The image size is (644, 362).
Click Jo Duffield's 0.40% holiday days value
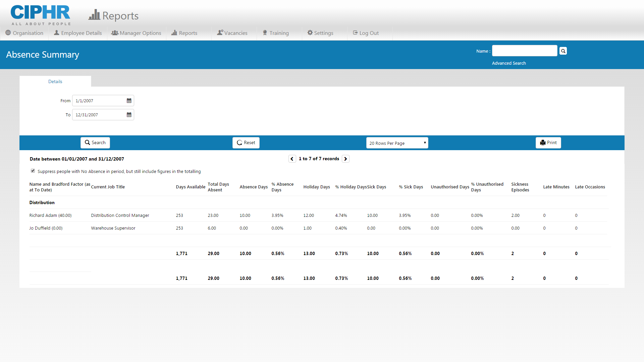click(341, 228)
